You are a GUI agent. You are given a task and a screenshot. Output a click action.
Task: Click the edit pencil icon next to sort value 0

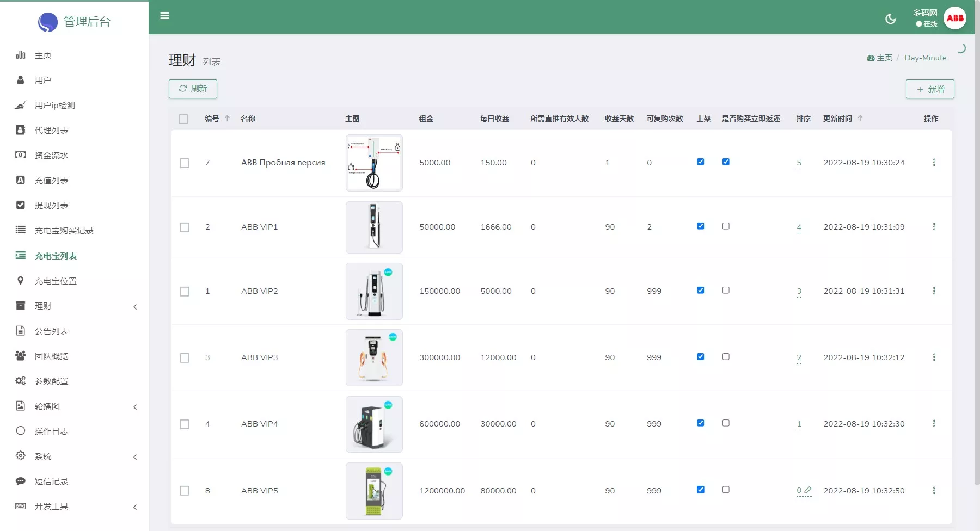click(808, 490)
